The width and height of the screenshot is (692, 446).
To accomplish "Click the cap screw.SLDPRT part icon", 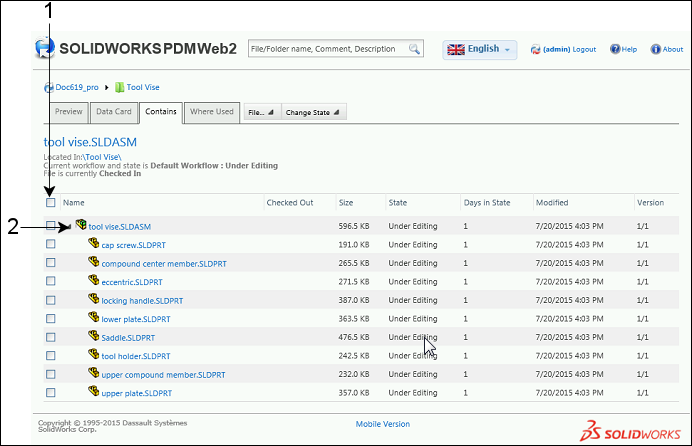I will click(x=94, y=243).
